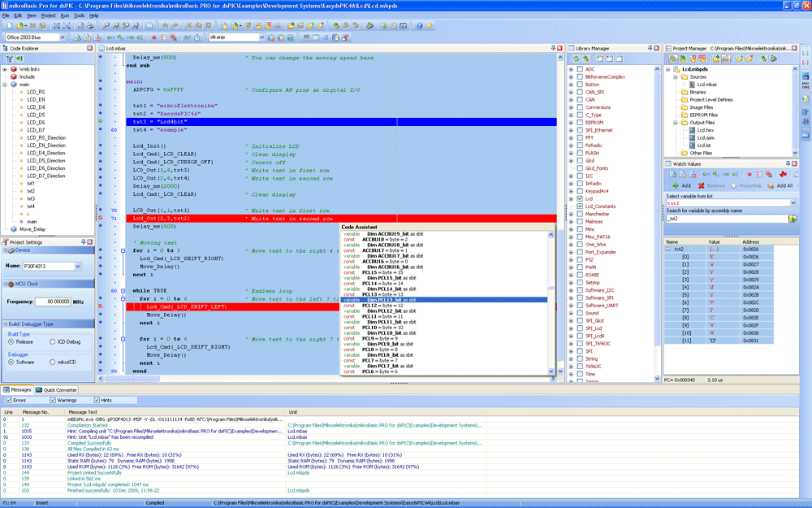Click the Start debugger icon in the second toolbar
812x508 pixels.
tap(78, 37)
